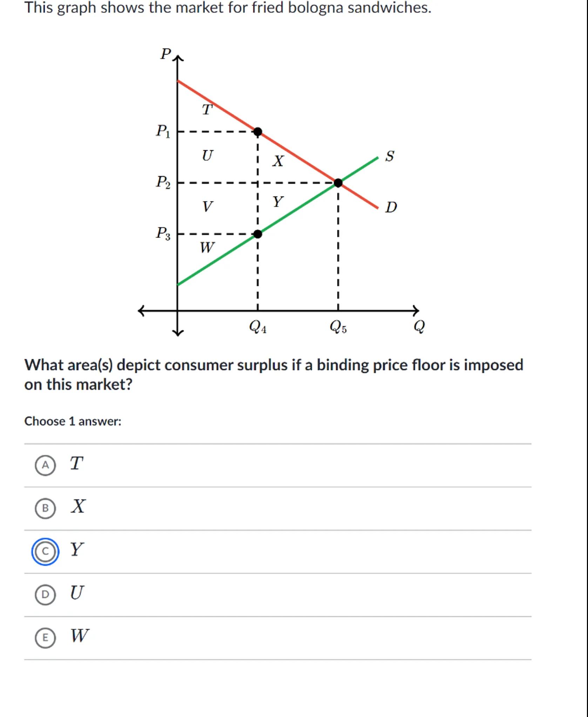Click the D demand curve label
The image size is (588, 717).
point(391,207)
